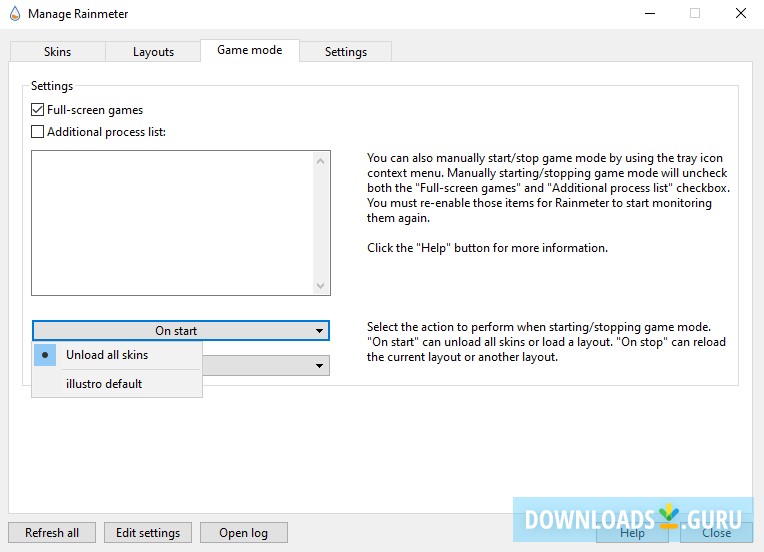Click the Open log button
Viewport: 764px width, 552px height.
(x=244, y=533)
